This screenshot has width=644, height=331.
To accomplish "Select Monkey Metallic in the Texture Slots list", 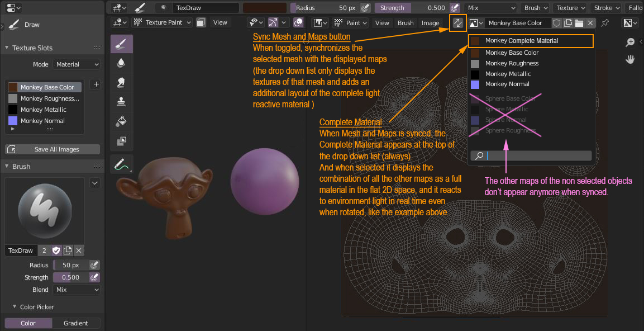I will click(x=44, y=110).
